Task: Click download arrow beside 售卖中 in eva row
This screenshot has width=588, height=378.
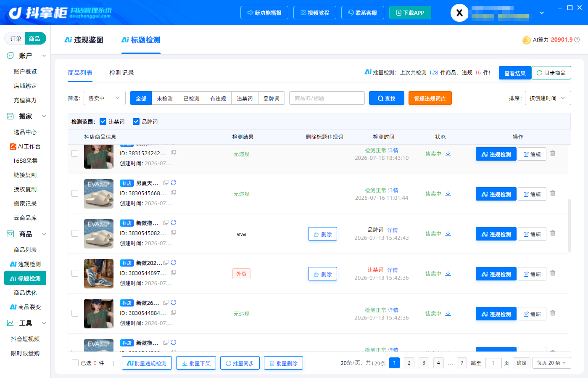Action: (x=448, y=233)
